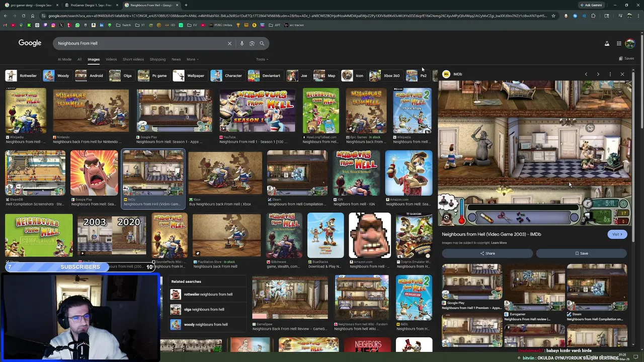Switch to the News tab
The image size is (644, 362).
click(176, 59)
